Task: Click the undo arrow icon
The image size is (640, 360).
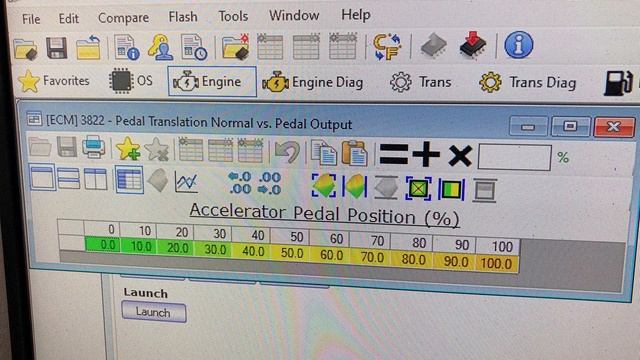Action: (287, 152)
